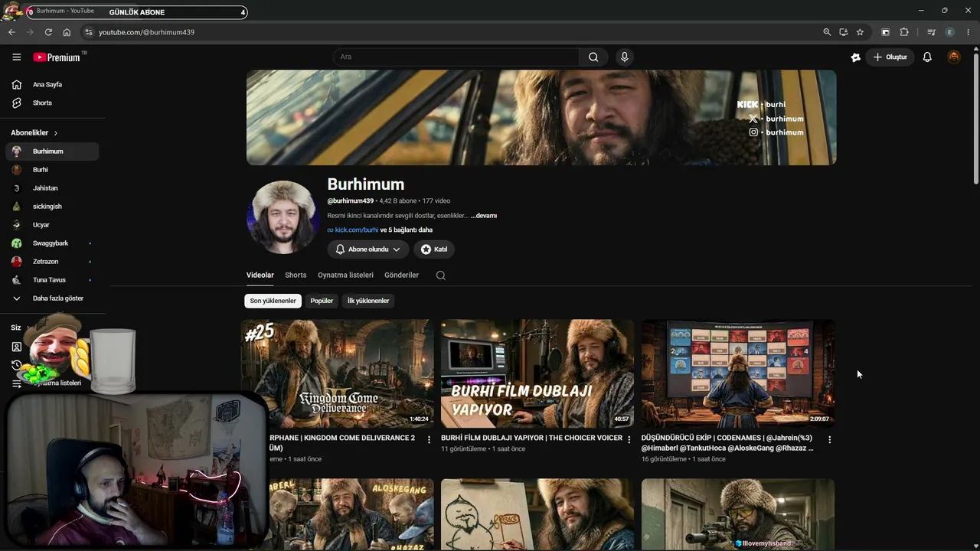Screen dimensions: 980x551
Task: Open the Jahistan subscription in the sidebar
Action: [x=52, y=188]
